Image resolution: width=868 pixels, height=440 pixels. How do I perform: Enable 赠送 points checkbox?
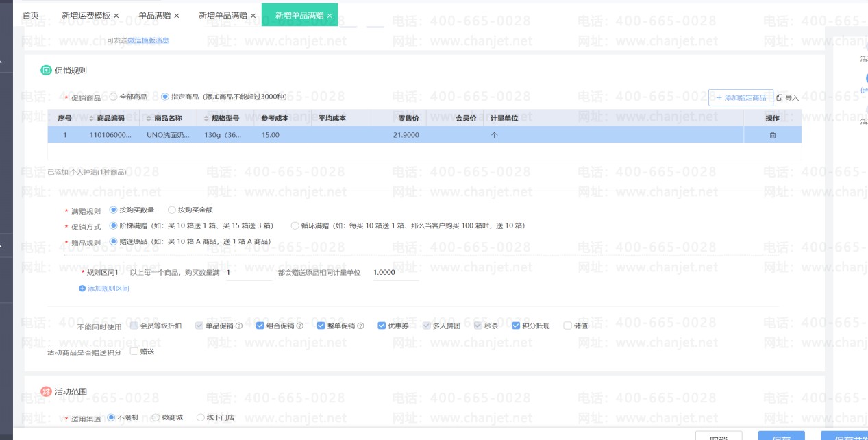(x=134, y=352)
